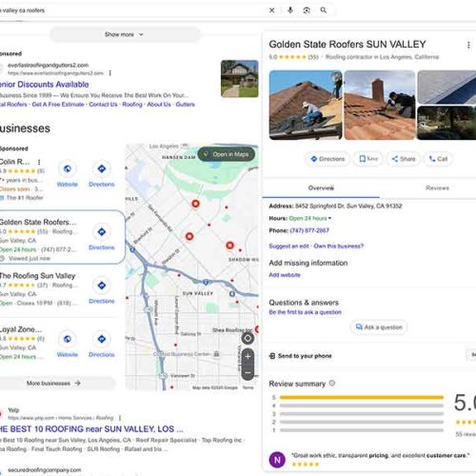Viewport: 476px width, 476px height.
Task: Click the Add website link
Action: [x=285, y=275]
